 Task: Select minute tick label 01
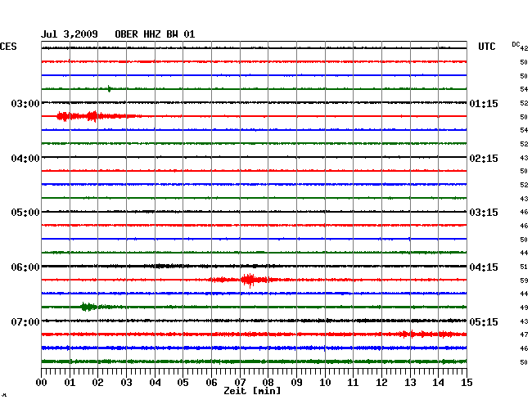click(70, 382)
